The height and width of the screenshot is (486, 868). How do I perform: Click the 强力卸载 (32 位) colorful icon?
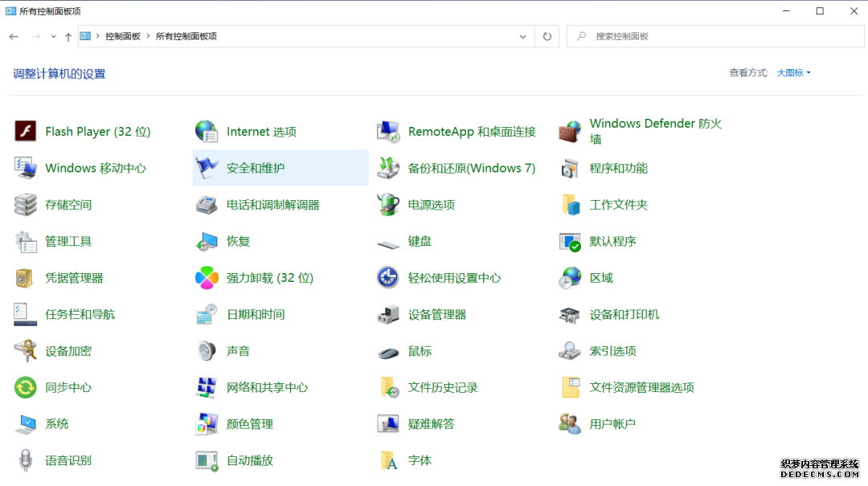point(207,277)
